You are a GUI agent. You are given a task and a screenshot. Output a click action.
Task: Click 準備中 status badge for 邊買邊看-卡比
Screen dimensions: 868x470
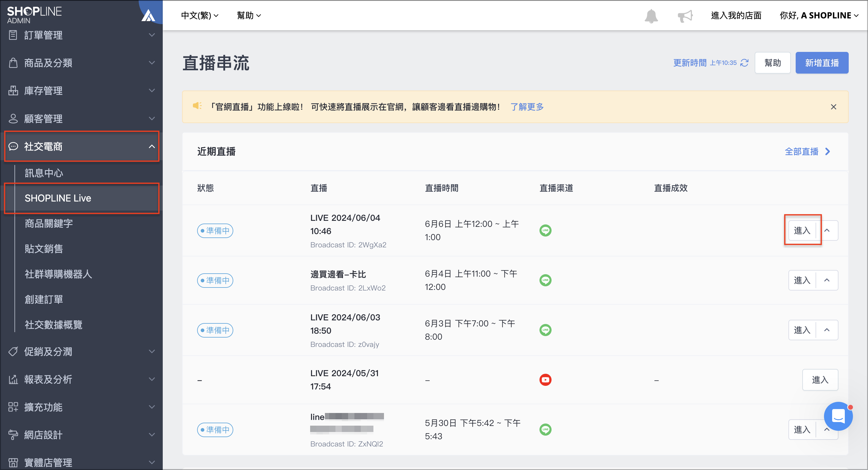click(x=215, y=280)
